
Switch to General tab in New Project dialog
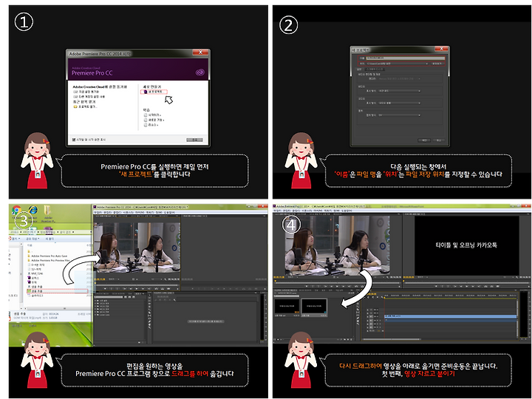coord(359,69)
